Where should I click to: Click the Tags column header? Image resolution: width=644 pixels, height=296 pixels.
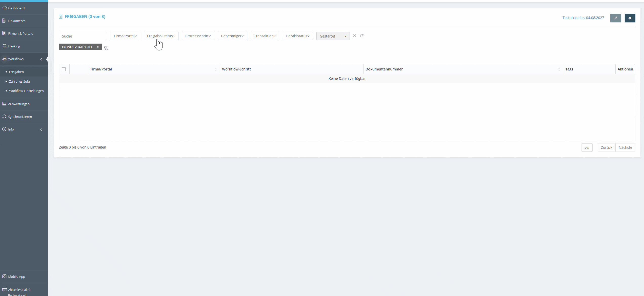(x=589, y=69)
